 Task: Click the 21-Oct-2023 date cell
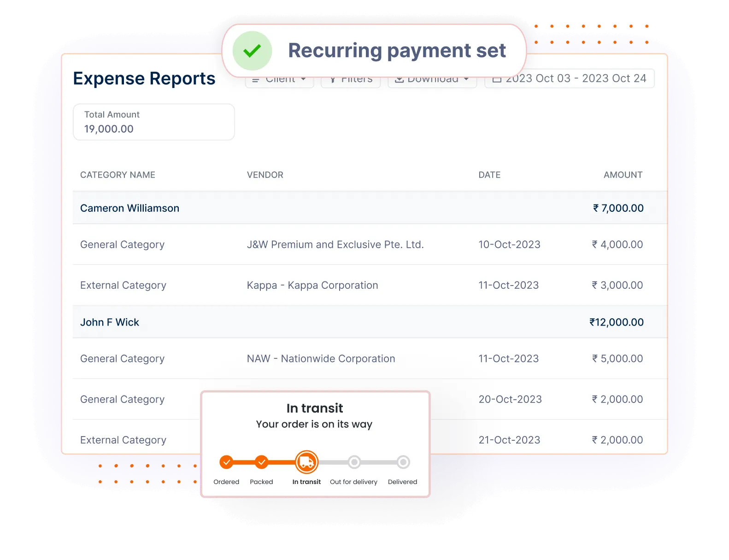(x=509, y=440)
